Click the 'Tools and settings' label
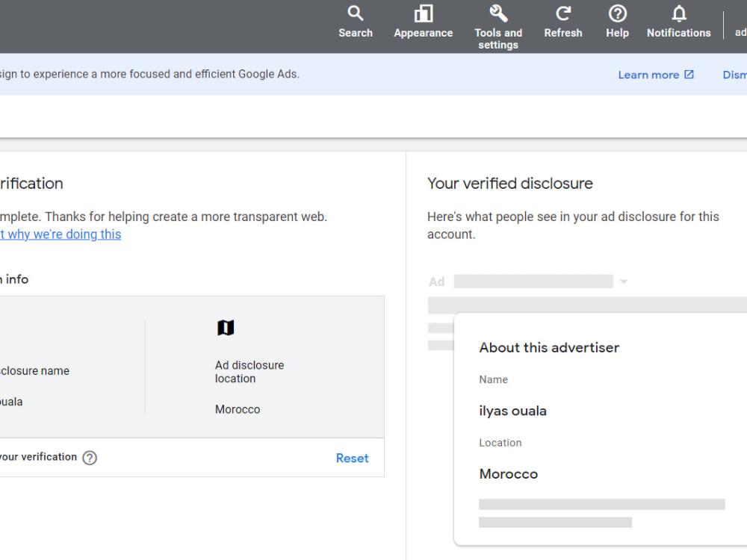The height and width of the screenshot is (560, 747). [498, 39]
